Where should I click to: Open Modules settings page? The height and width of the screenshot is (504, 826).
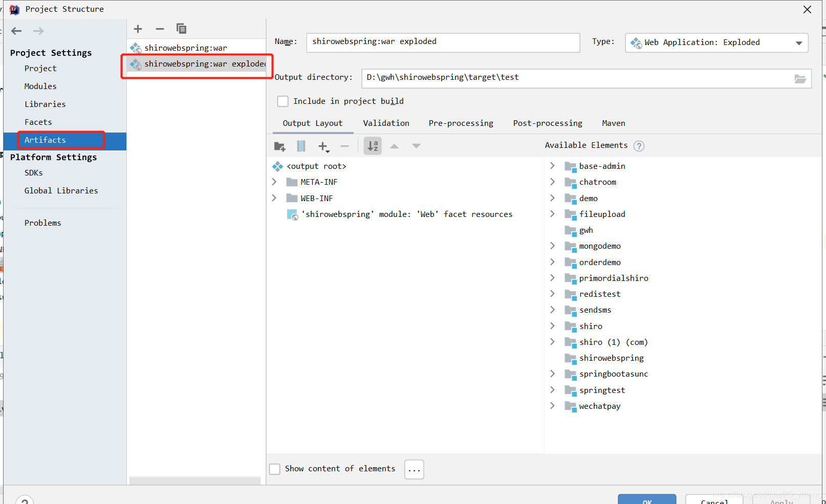coord(40,86)
